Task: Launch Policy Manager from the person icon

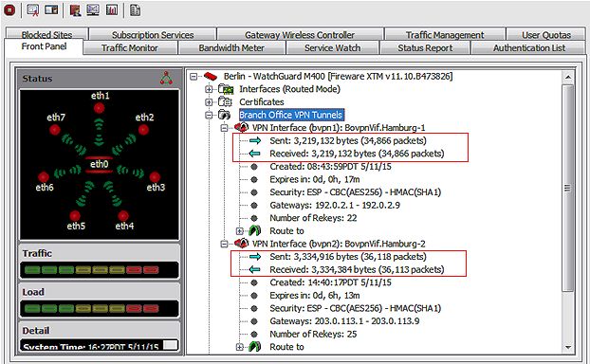Action: (x=75, y=9)
